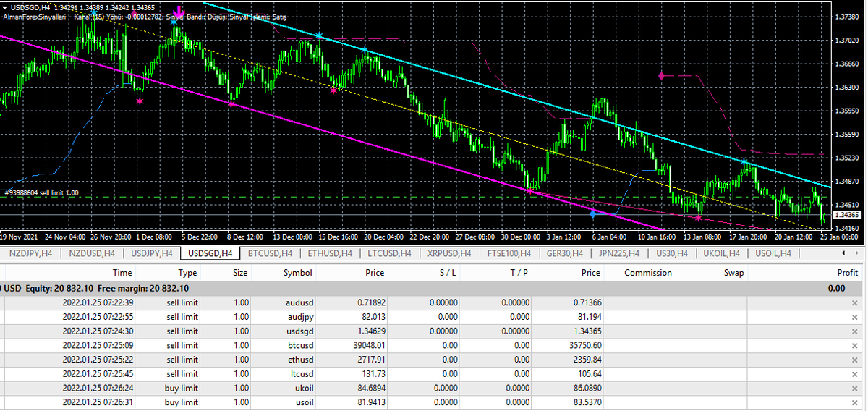Open the chart's one-click trading triangle
The width and height of the screenshot is (868, 411).
[x=4, y=7]
